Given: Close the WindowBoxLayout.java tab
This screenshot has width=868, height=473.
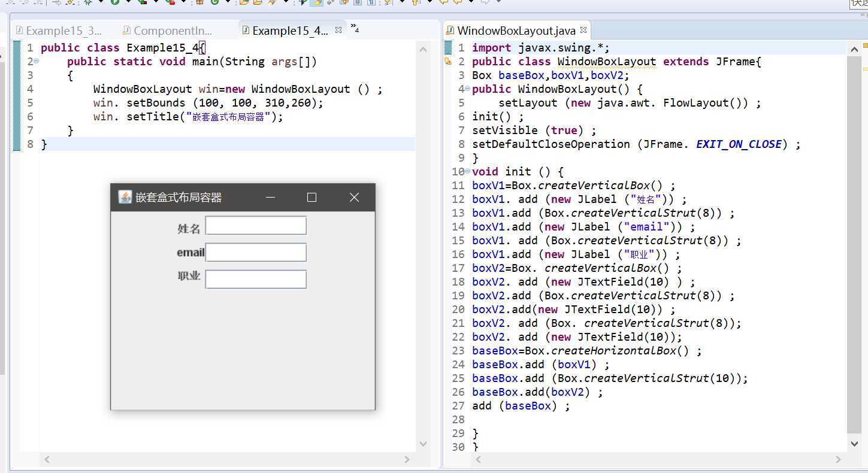Looking at the screenshot, I should point(583,30).
